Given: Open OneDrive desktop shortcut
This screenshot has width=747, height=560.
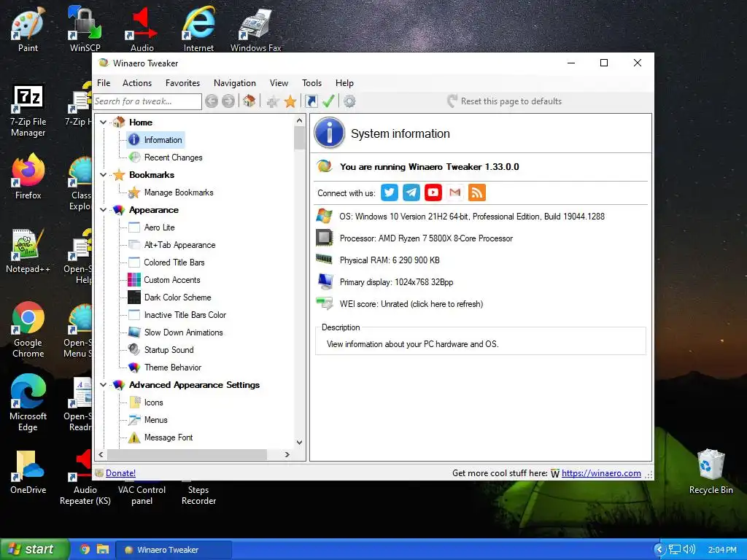Looking at the screenshot, I should click(x=28, y=472).
